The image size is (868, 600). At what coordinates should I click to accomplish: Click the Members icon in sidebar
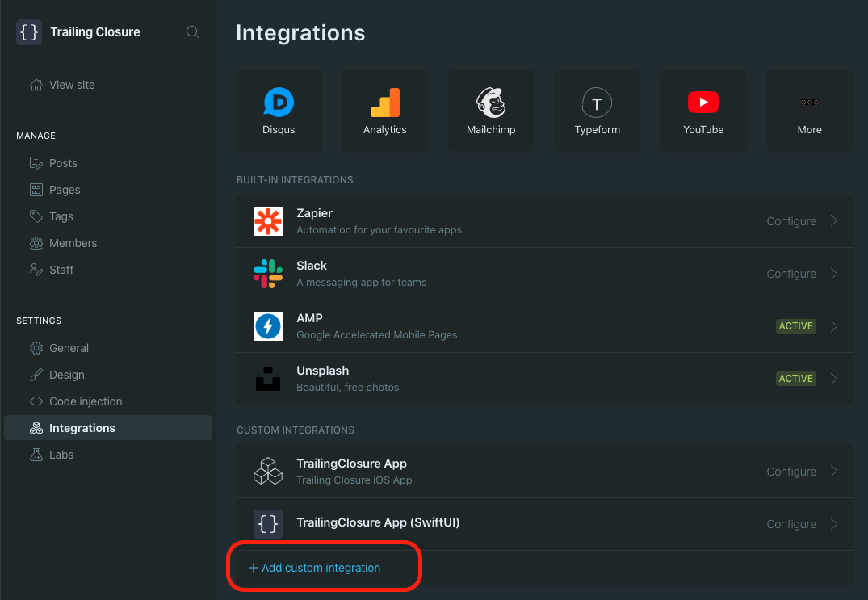coord(36,243)
